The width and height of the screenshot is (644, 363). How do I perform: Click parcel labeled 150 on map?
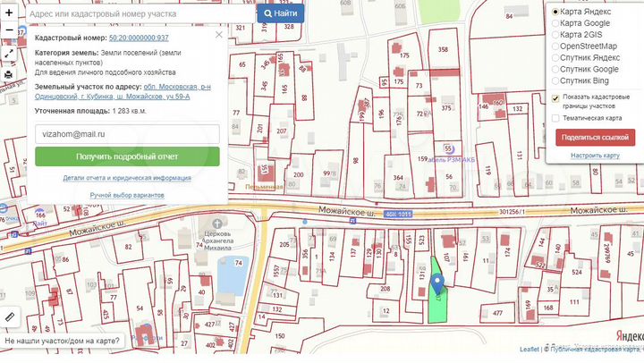[x=280, y=336]
